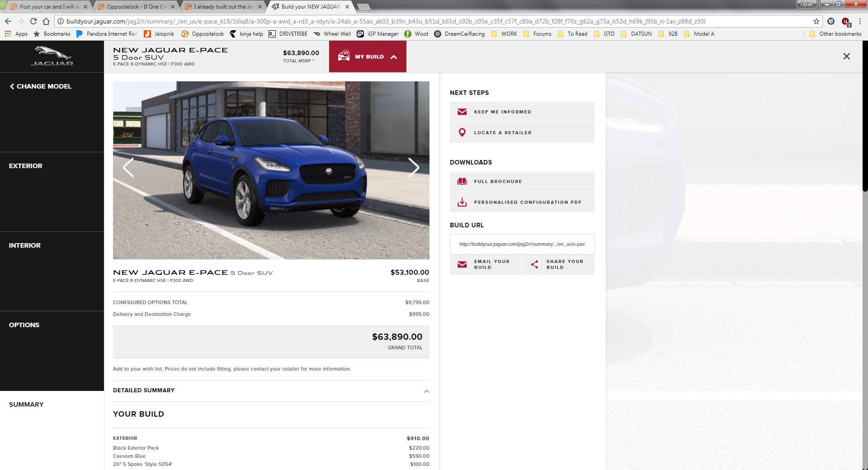Open the Interior section

pyautogui.click(x=52, y=272)
